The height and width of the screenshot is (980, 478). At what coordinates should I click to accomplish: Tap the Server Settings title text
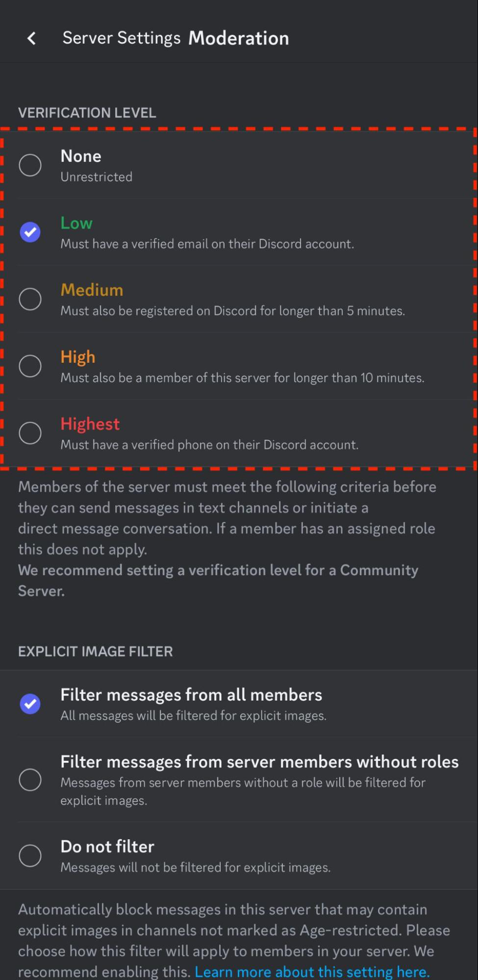(x=122, y=38)
